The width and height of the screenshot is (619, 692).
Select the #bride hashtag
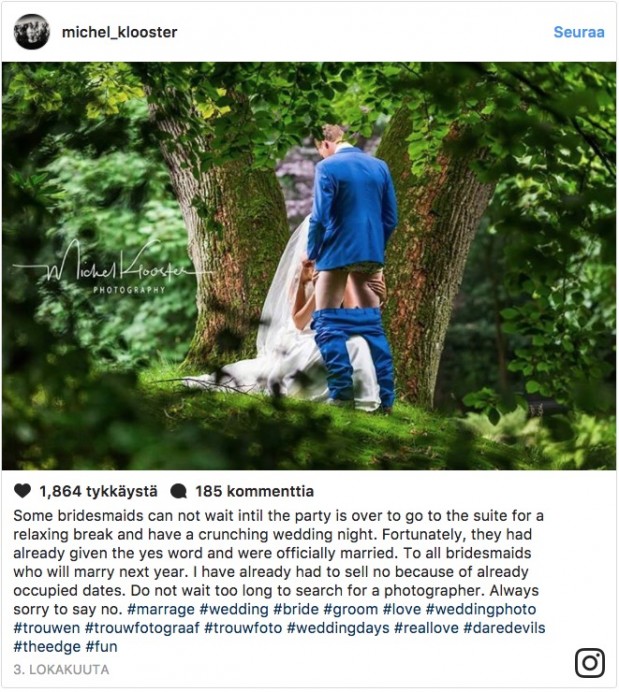[296, 609]
